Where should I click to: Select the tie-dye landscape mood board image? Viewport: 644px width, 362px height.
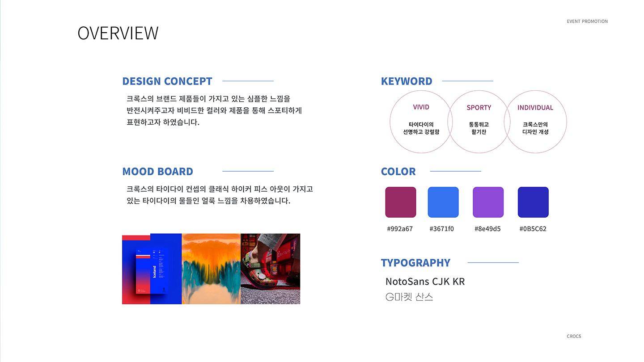[210, 268]
